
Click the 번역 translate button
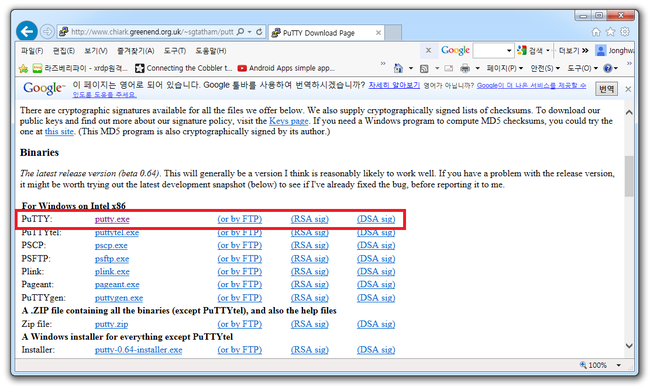tap(606, 89)
